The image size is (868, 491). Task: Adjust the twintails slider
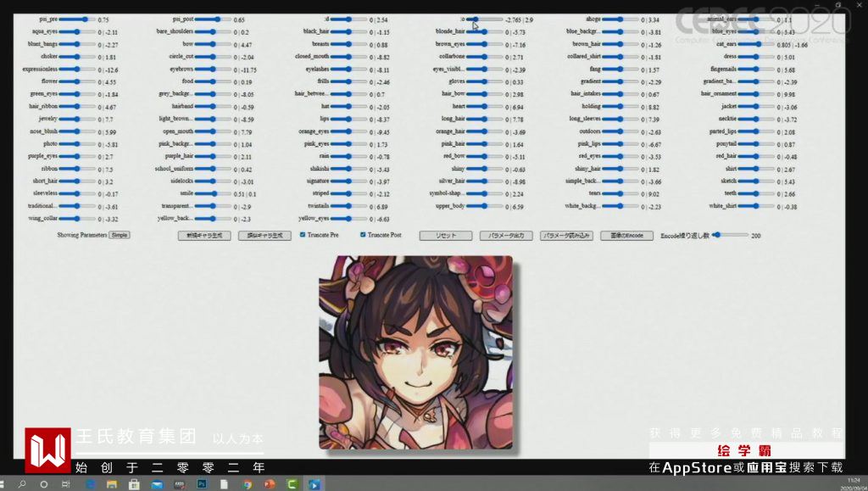[x=348, y=206]
